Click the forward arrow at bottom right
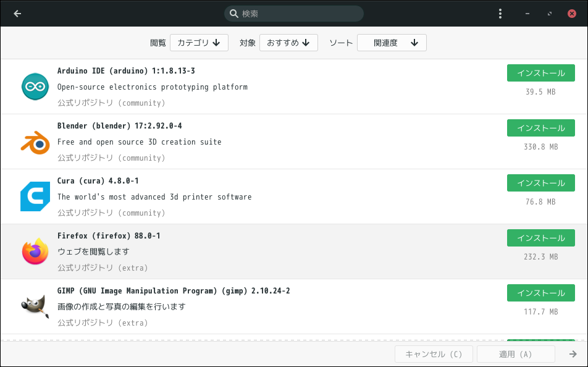 click(573, 354)
